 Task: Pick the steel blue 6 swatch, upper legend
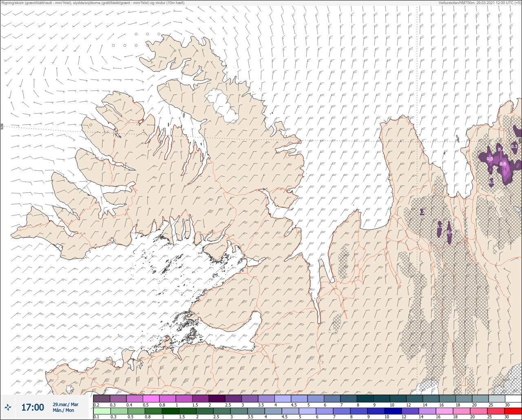[332, 398]
